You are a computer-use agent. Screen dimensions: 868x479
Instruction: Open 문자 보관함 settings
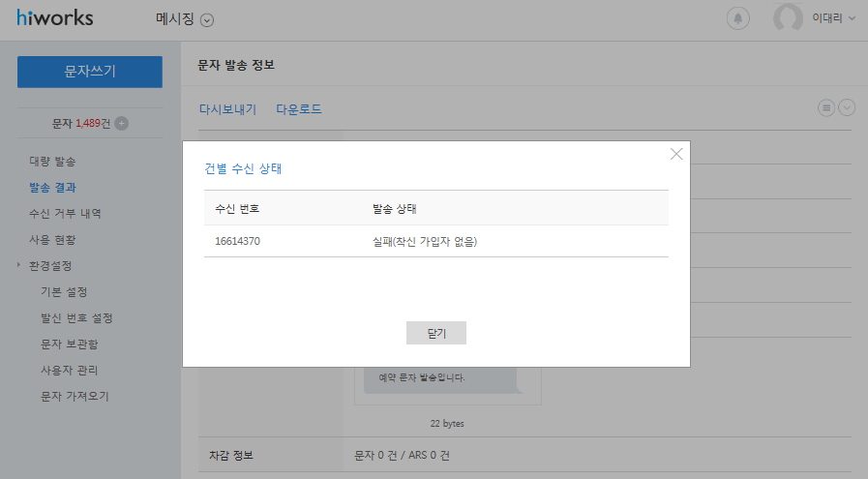pos(70,344)
